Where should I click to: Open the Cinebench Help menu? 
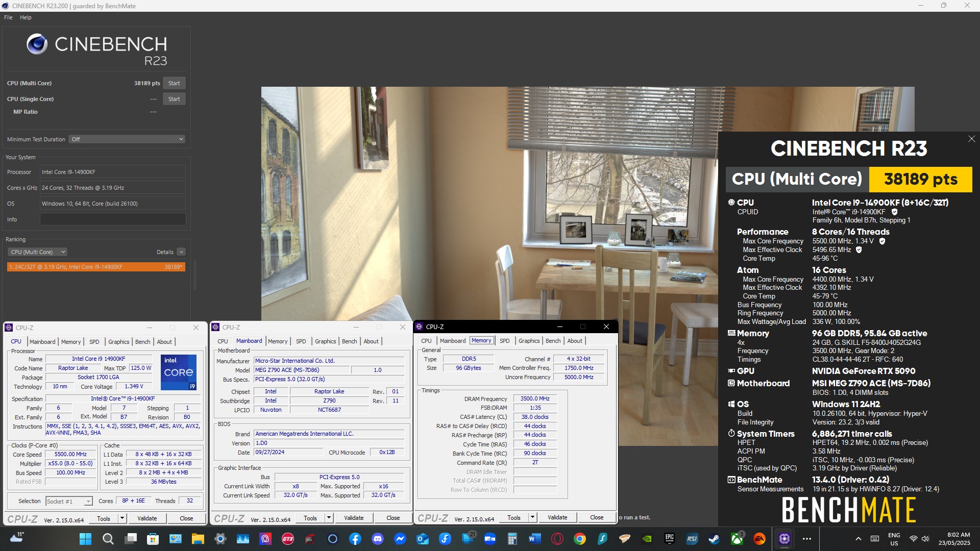[26, 17]
